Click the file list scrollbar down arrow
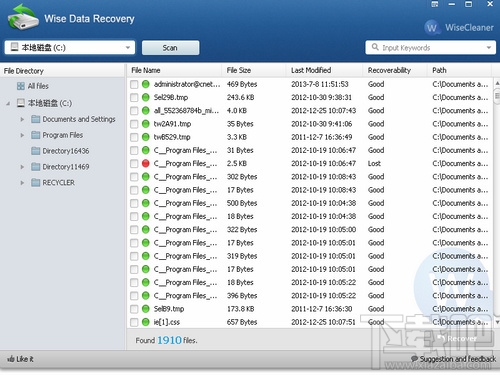The height and width of the screenshot is (375, 500). coord(497,322)
